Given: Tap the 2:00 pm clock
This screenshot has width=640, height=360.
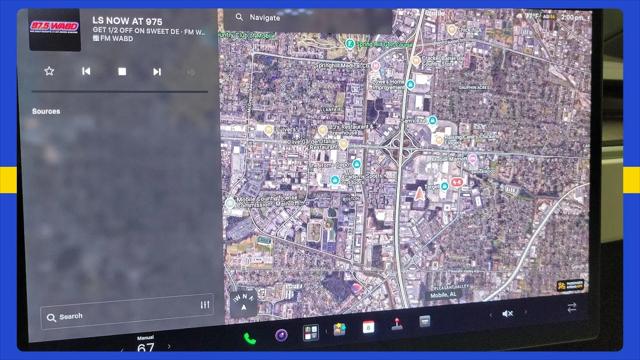Looking at the screenshot, I should tap(572, 18).
